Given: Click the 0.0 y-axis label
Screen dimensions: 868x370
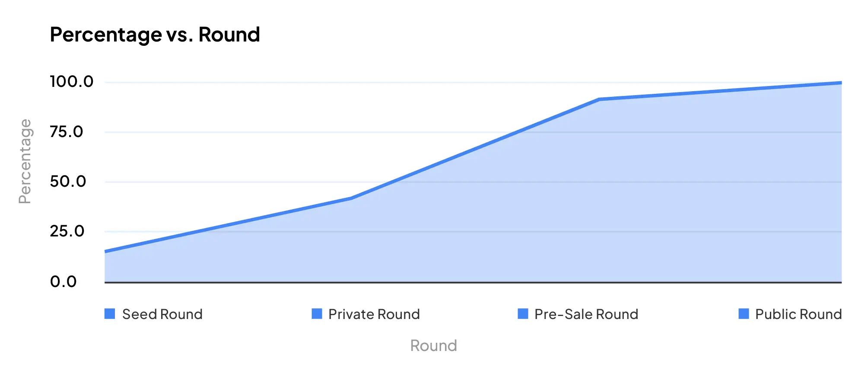Looking at the screenshot, I should (63, 282).
